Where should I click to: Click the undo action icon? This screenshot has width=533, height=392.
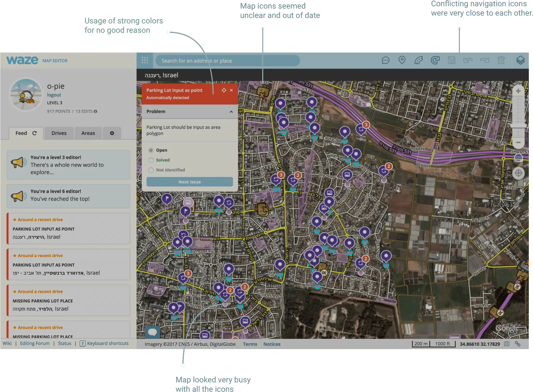coord(468,60)
